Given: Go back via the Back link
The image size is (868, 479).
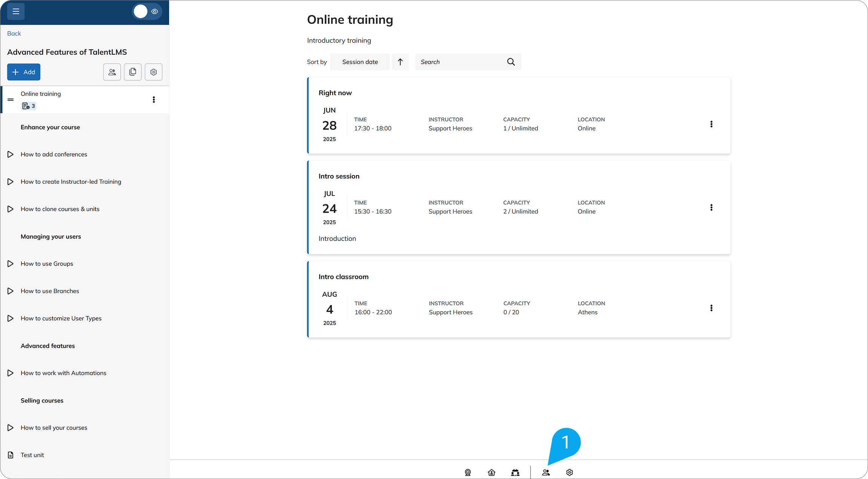Looking at the screenshot, I should coord(14,33).
